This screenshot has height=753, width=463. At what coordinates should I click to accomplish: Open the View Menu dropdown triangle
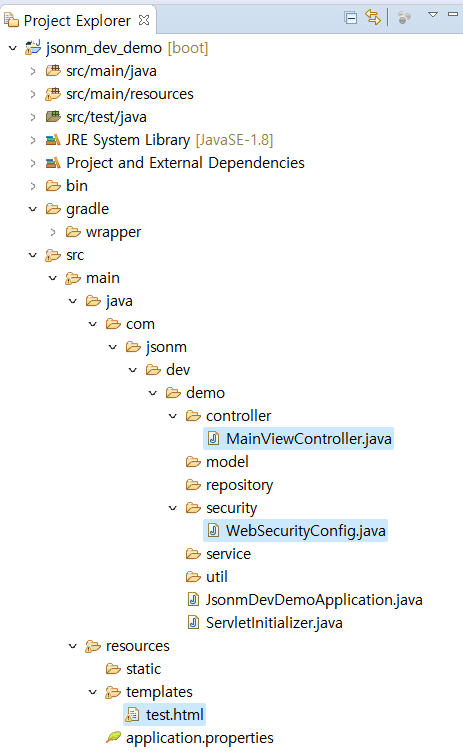433,14
